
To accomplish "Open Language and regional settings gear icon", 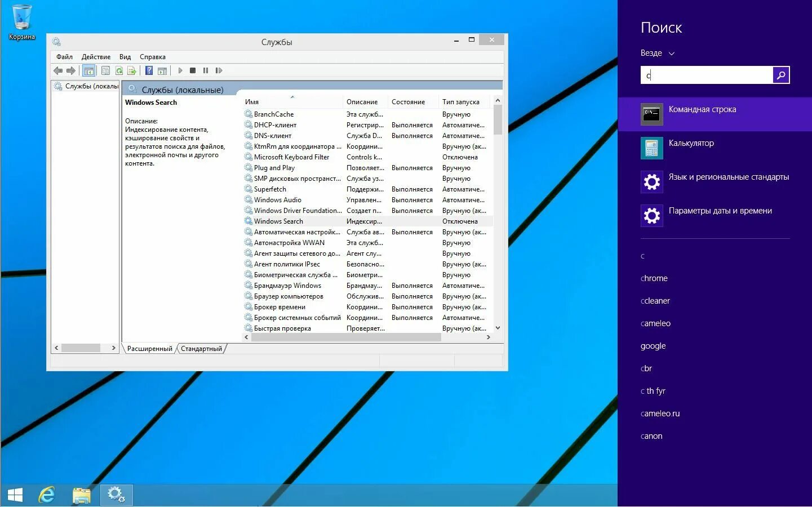I will [651, 181].
